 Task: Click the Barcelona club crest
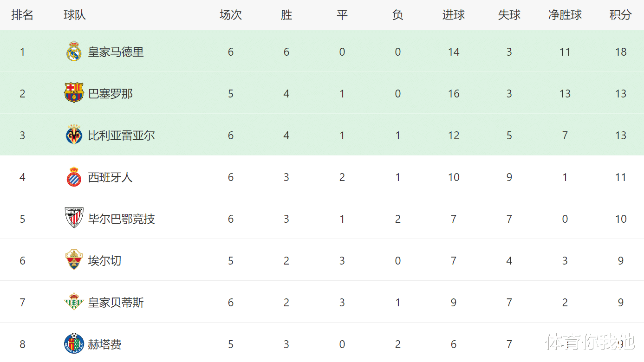74,93
